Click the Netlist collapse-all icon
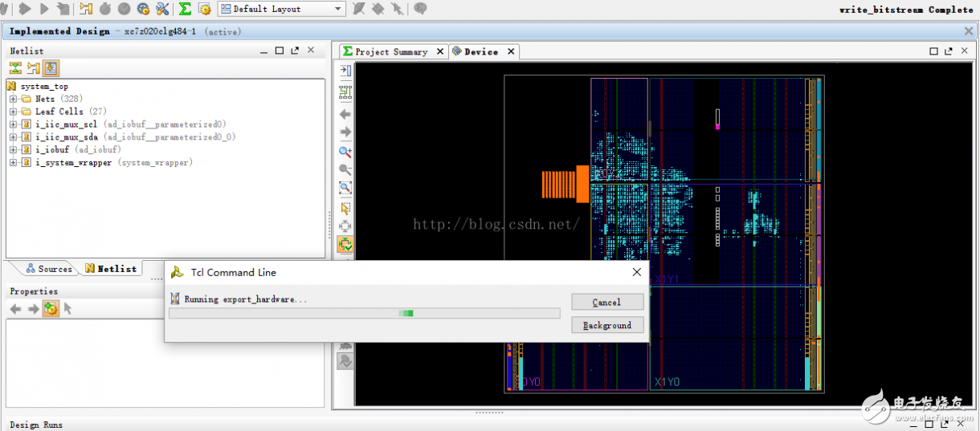The height and width of the screenshot is (431, 980). 15,69
